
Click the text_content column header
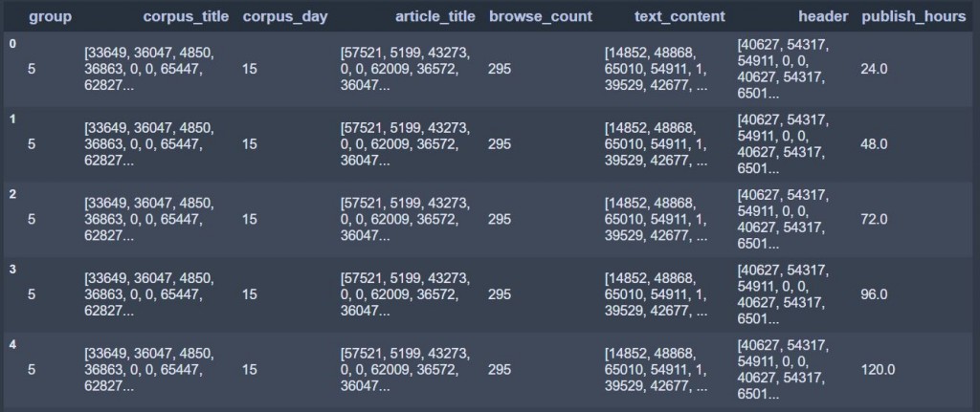tap(680, 17)
